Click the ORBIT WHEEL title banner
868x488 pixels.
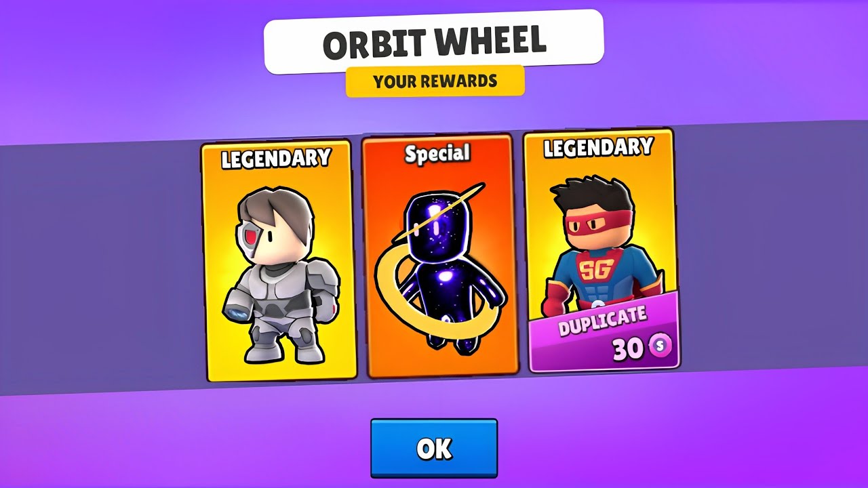click(x=434, y=42)
